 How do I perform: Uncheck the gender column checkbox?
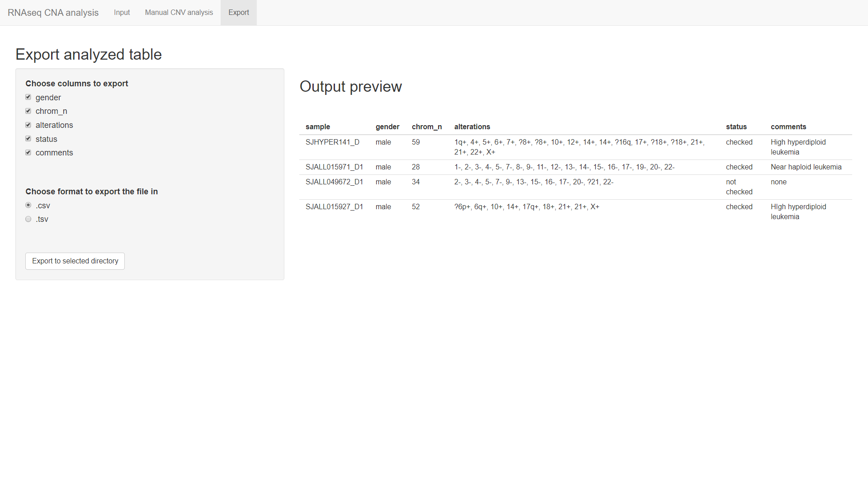pos(28,97)
